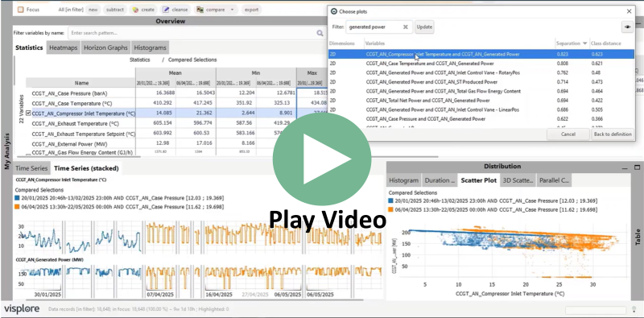The image size is (644, 318).
Task: Toggle the Focus checkbox
Action: [21, 10]
